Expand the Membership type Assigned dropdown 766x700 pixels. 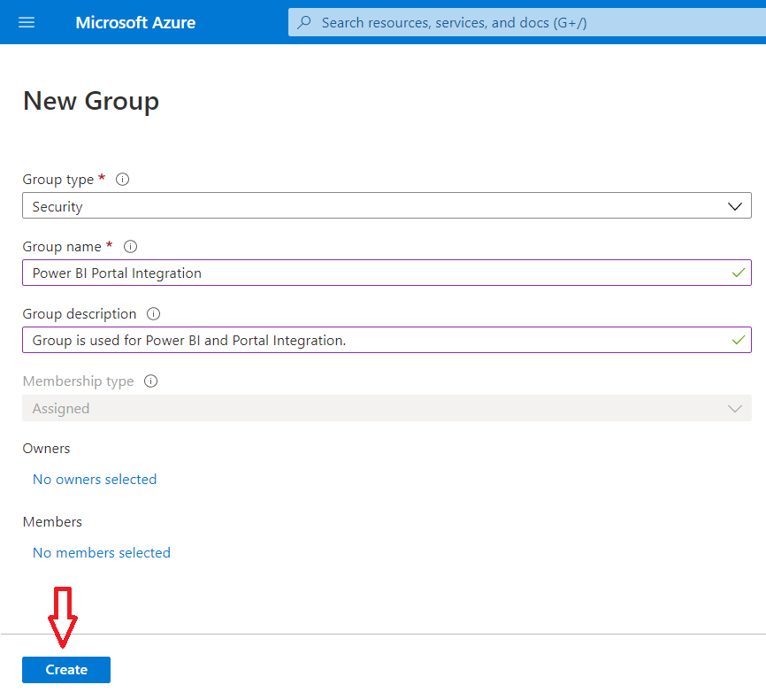coord(387,408)
